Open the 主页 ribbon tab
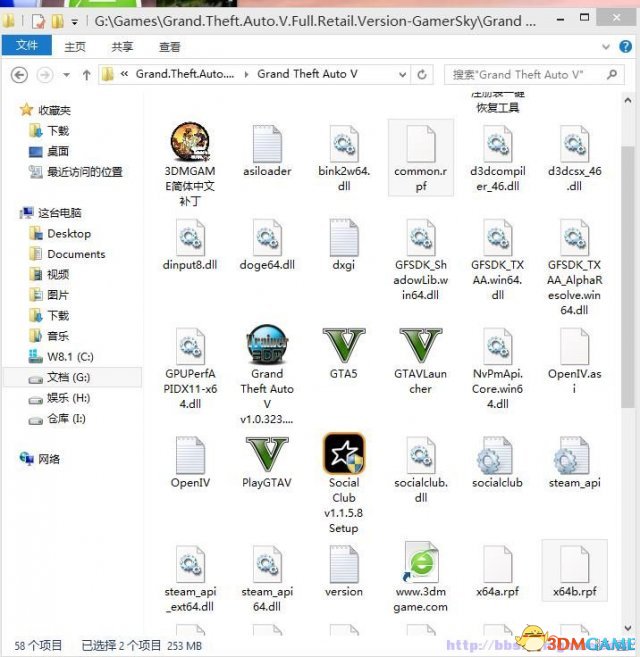The width and height of the screenshot is (640, 657). [75, 47]
